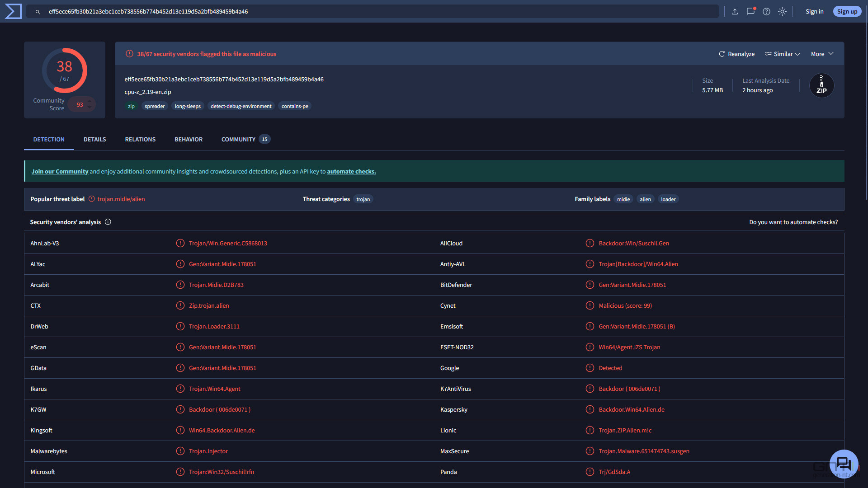Viewport: 868px width, 488px height.
Task: Click the upload file icon
Action: [x=735, y=12]
